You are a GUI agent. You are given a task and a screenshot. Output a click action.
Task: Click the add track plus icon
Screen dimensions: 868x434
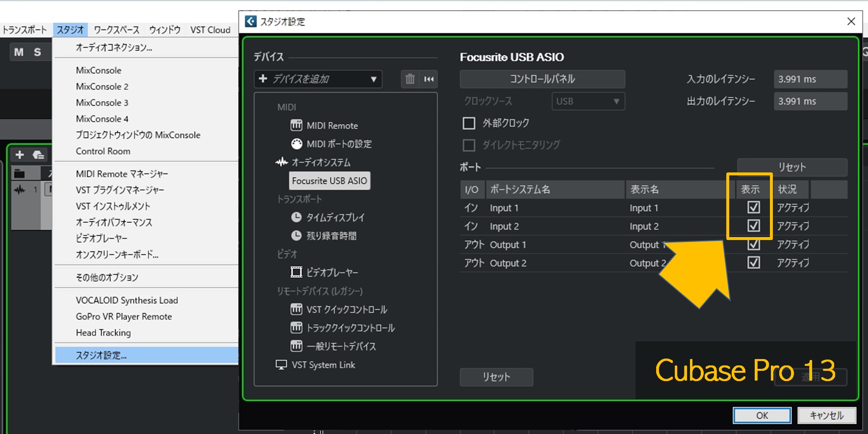20,155
